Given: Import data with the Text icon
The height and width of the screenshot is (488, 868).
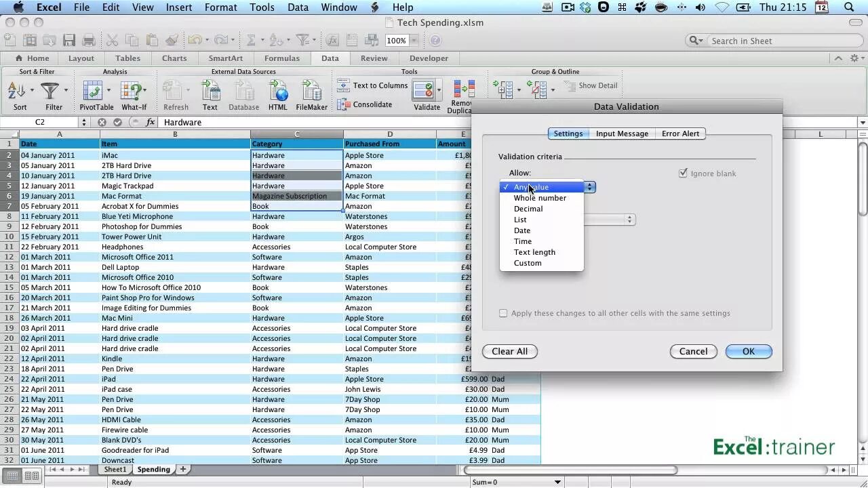Looking at the screenshot, I should click(x=210, y=90).
